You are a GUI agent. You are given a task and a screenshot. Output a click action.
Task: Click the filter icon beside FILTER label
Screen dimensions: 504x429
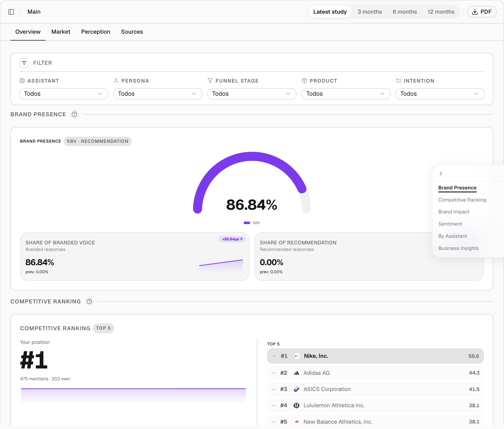click(x=24, y=63)
